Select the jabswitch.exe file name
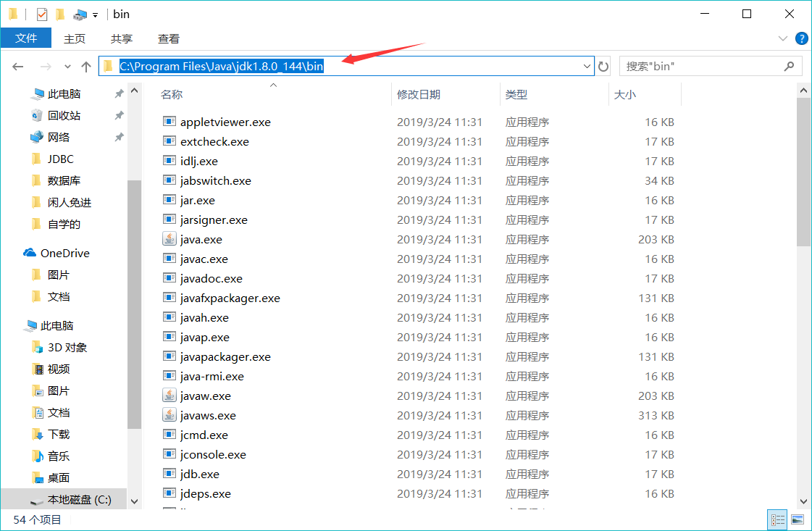This screenshot has width=812, height=531. click(x=215, y=181)
